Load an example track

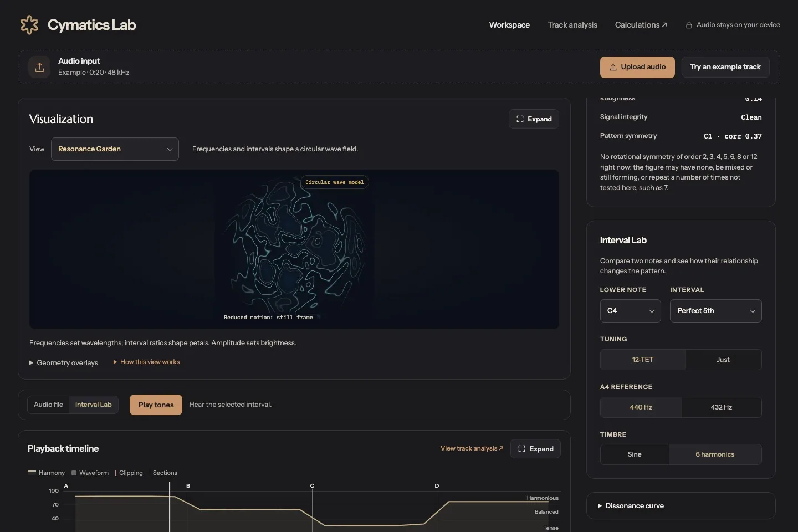(x=725, y=67)
